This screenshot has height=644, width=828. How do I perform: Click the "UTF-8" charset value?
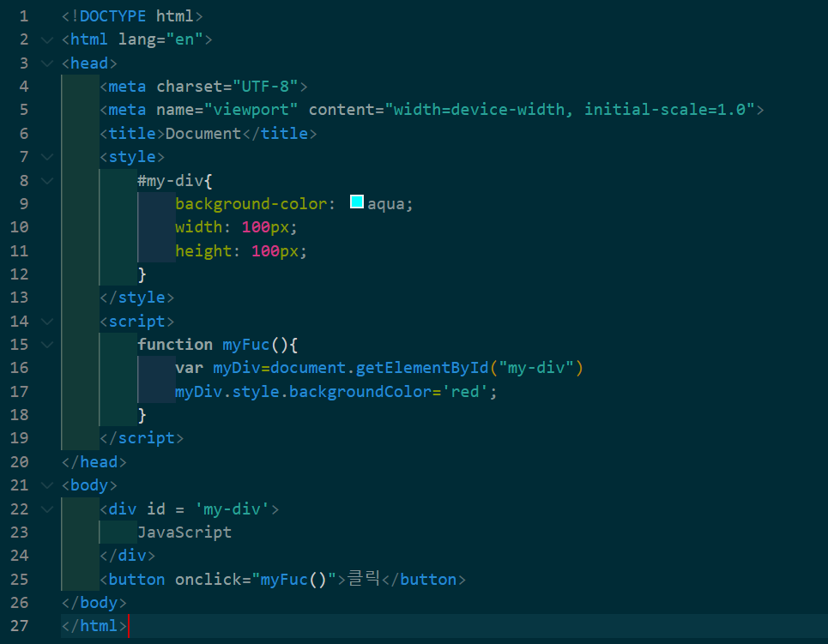[x=266, y=87]
